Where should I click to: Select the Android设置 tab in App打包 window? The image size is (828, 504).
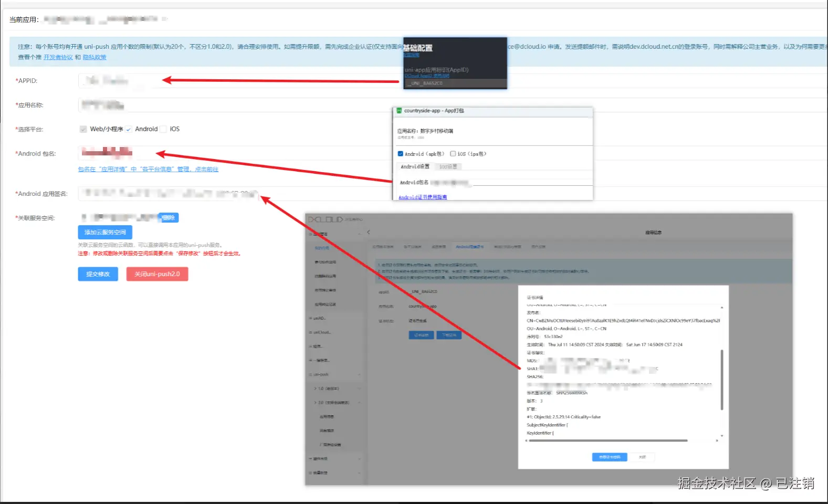click(x=415, y=166)
